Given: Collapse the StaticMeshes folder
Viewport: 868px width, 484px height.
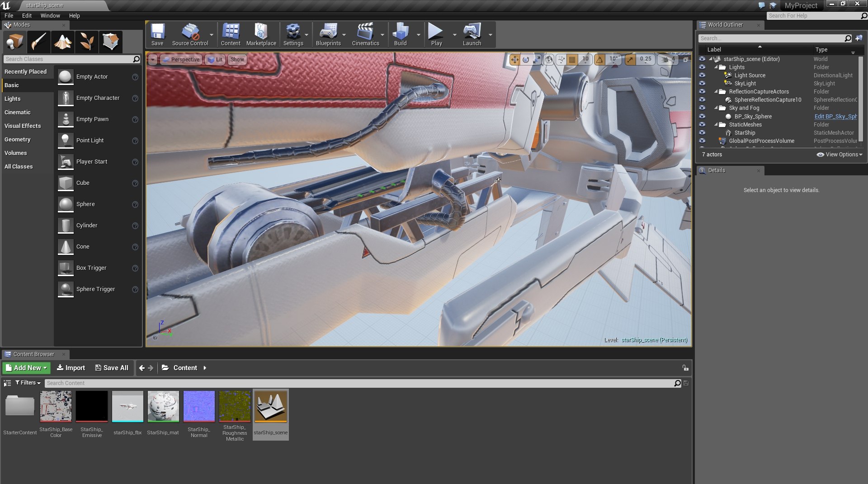Looking at the screenshot, I should pos(716,125).
